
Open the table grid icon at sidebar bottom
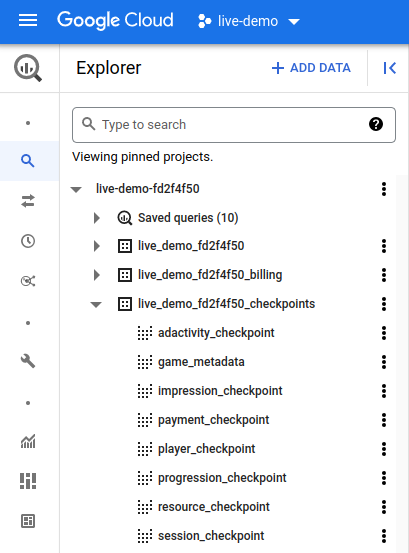28,521
